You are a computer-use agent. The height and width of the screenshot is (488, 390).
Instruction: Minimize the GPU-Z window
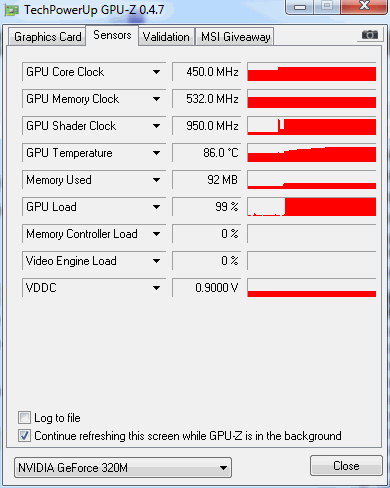300,7
